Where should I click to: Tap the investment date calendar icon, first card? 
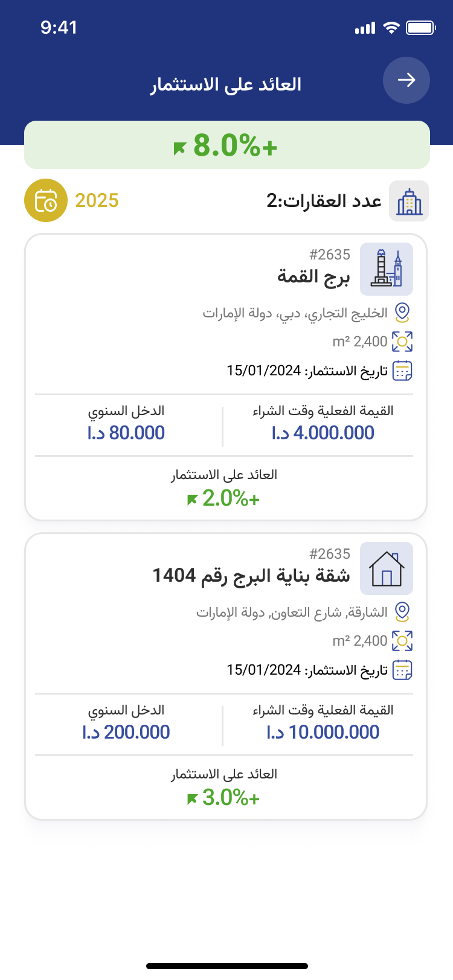point(402,371)
